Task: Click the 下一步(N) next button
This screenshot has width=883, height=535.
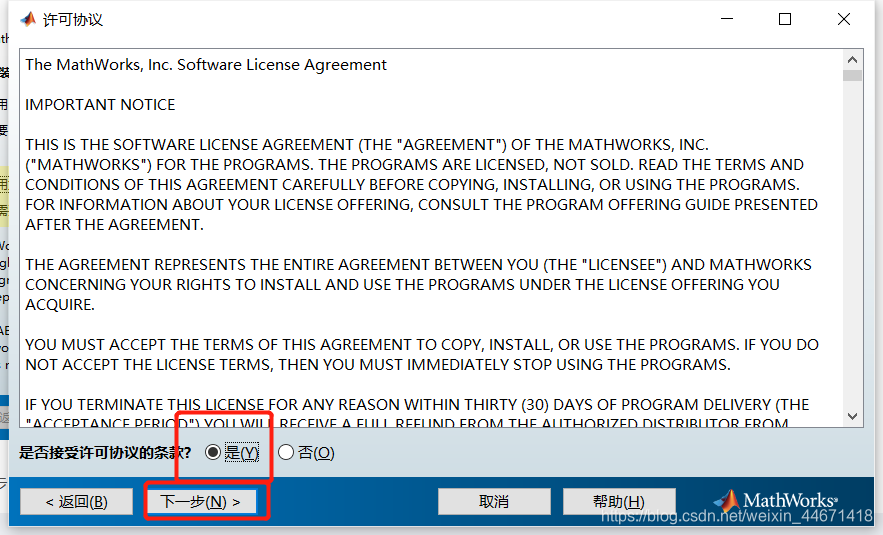Action: (201, 501)
